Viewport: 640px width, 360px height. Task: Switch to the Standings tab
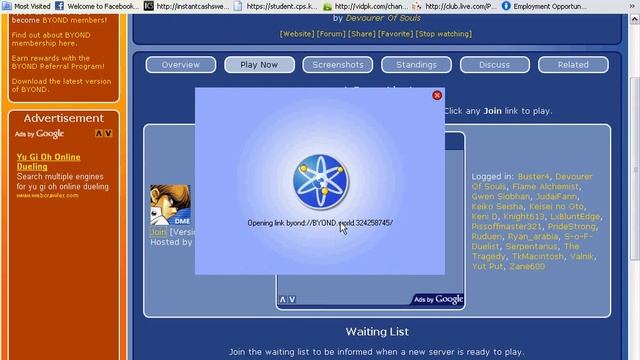[x=416, y=65]
